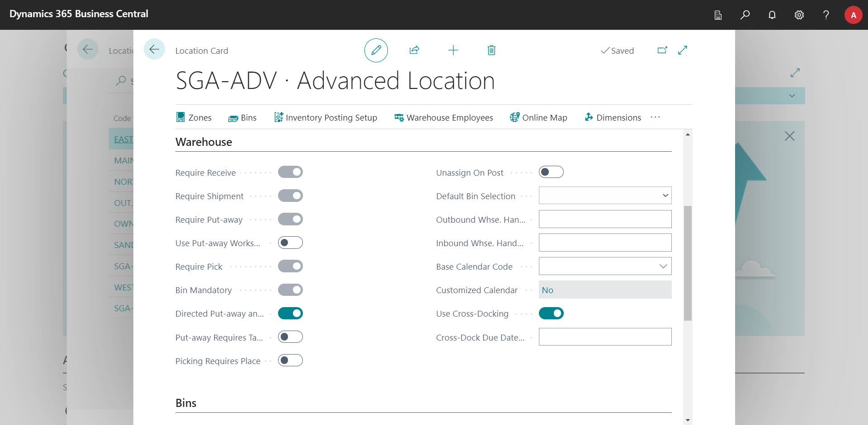Click the Code column header
This screenshot has width=868, height=425.
122,118
